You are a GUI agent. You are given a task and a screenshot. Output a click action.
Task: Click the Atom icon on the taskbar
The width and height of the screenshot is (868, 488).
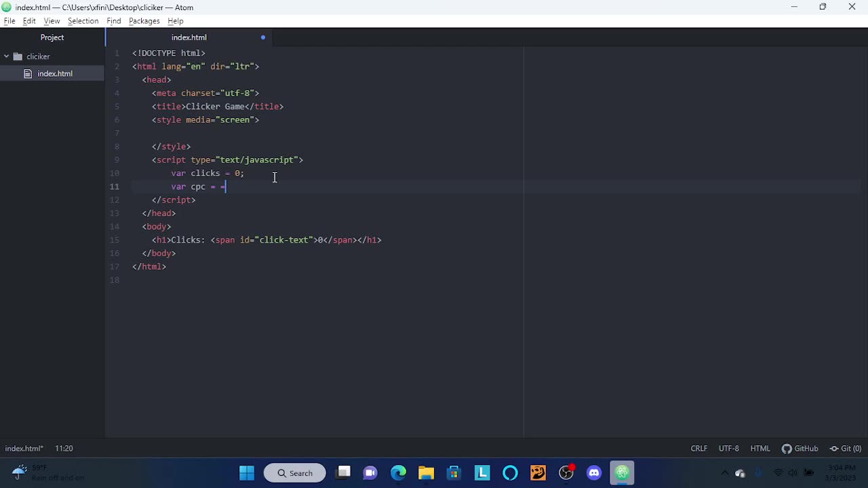pyautogui.click(x=622, y=473)
